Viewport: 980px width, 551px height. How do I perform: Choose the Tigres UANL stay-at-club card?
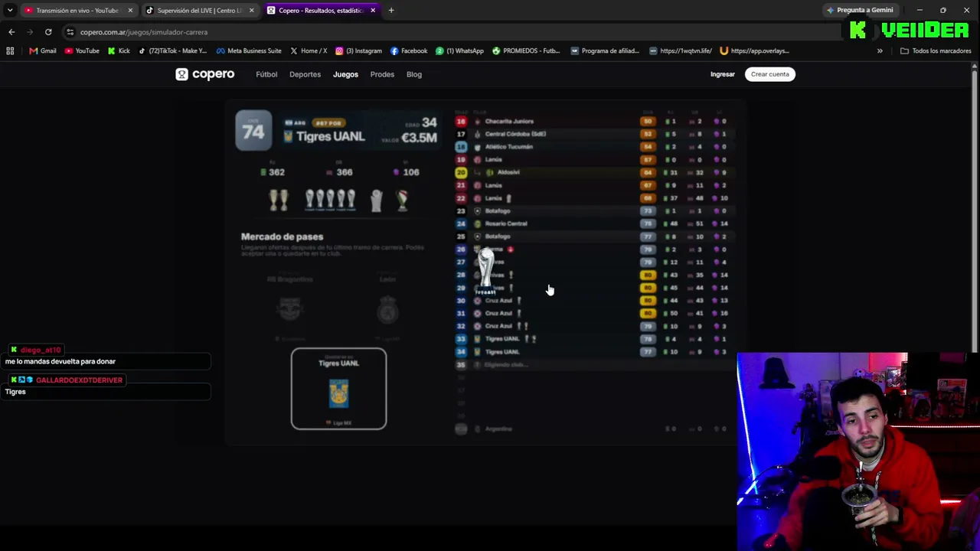tap(338, 389)
